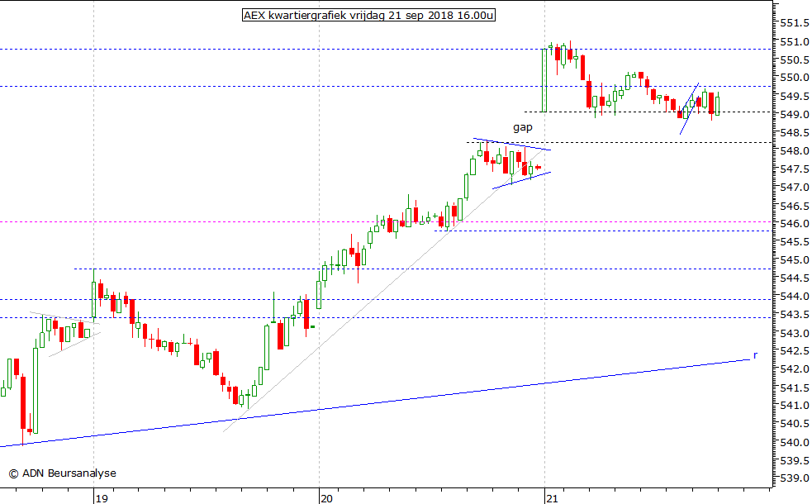The height and width of the screenshot is (504, 812).
Task: Click the 'gap' annotation label
Action: (523, 127)
